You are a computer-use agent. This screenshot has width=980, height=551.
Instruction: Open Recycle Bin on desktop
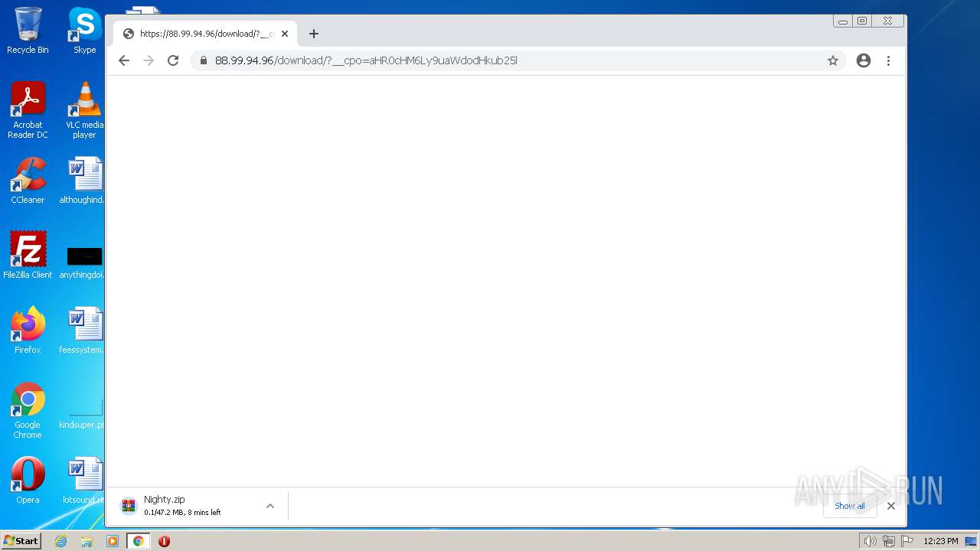(28, 31)
